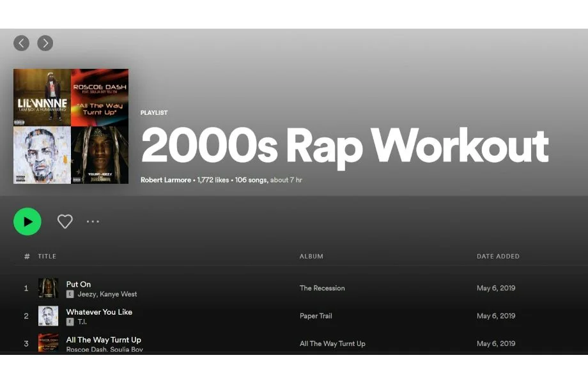Sort by the Album column header
The width and height of the screenshot is (588, 383).
pos(311,256)
